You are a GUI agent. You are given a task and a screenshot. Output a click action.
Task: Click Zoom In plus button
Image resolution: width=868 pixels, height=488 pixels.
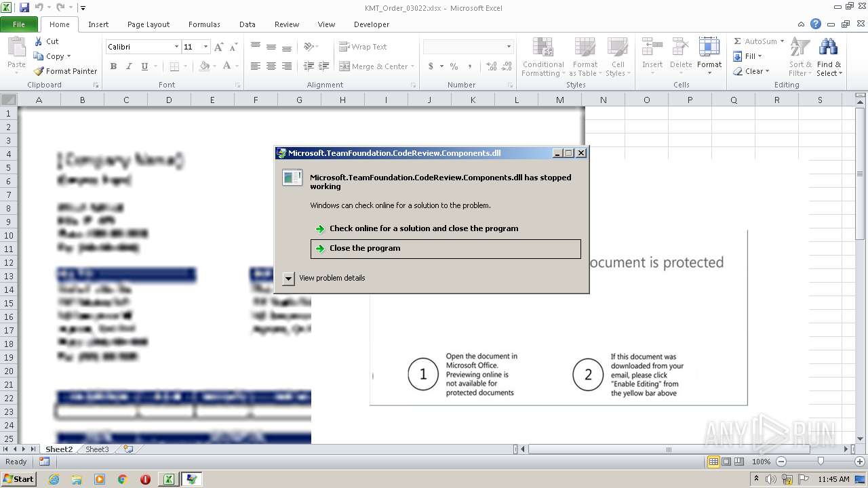pyautogui.click(x=859, y=462)
